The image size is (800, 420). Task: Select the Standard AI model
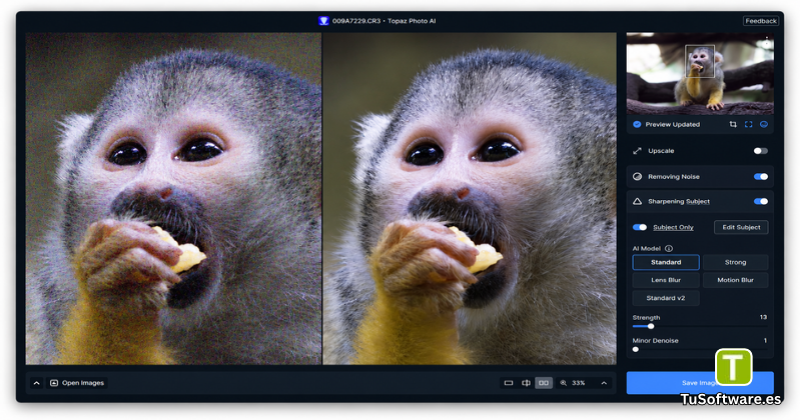click(666, 262)
